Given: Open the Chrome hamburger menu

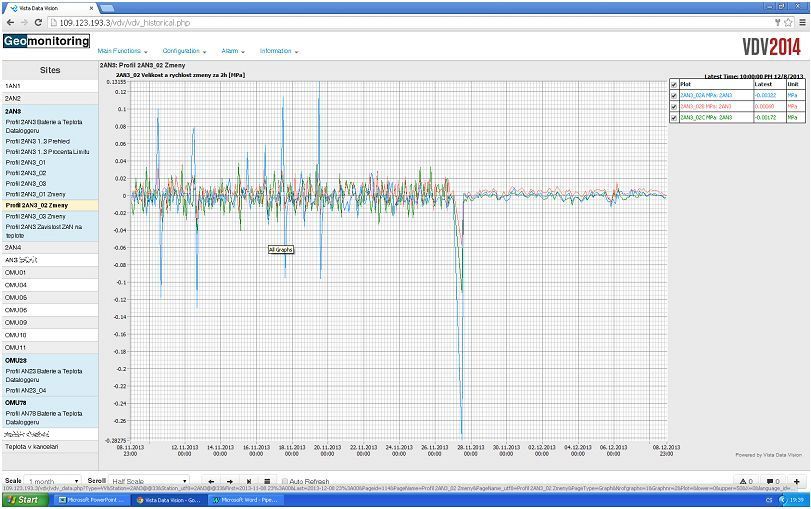Looking at the screenshot, I should [x=802, y=22].
